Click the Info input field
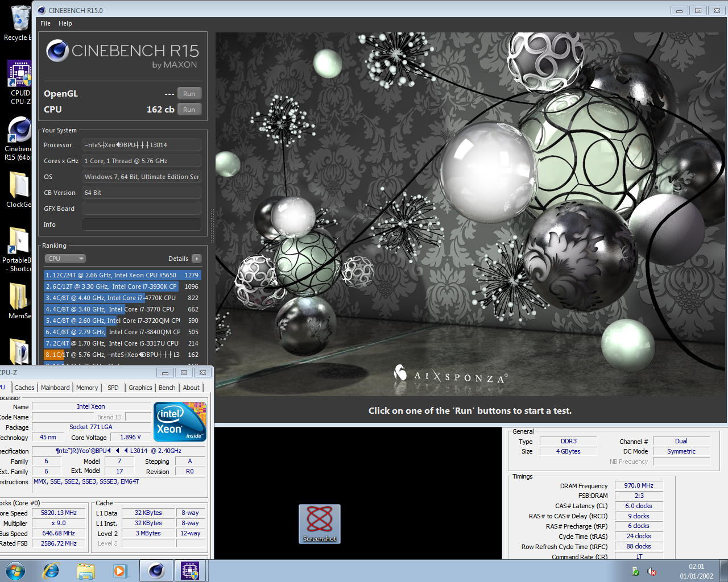 click(142, 225)
